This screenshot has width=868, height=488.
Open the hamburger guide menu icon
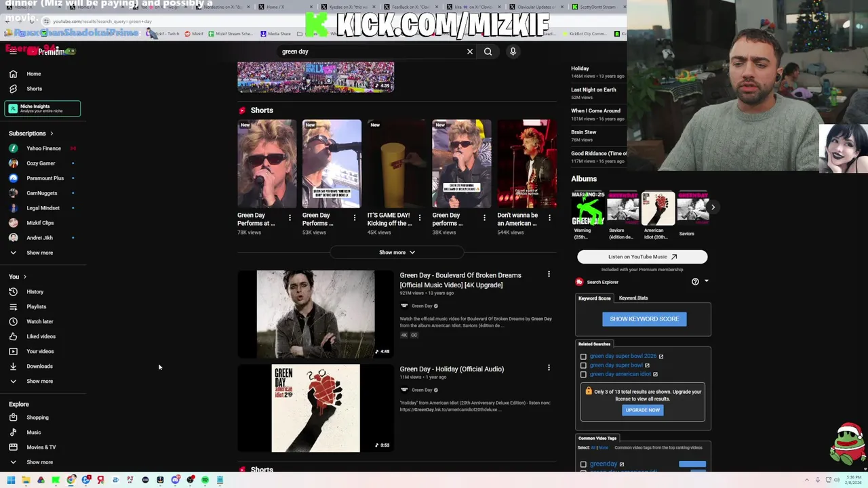(13, 52)
